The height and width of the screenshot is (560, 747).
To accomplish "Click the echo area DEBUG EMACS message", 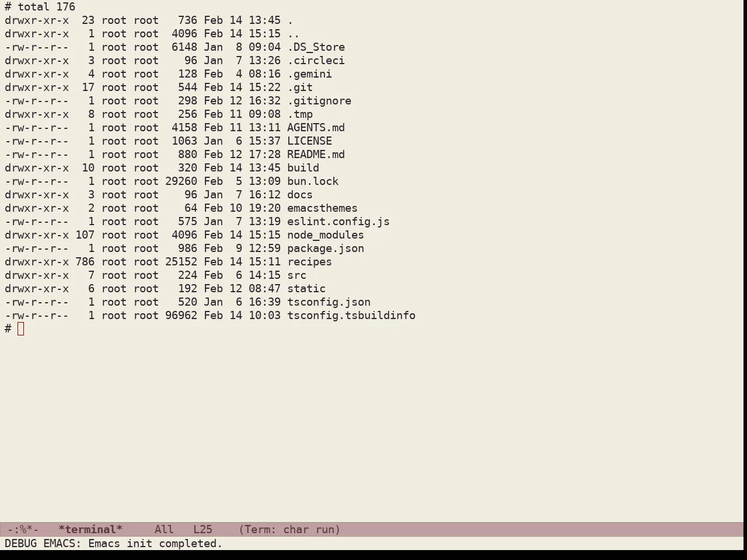I will pos(114,544).
